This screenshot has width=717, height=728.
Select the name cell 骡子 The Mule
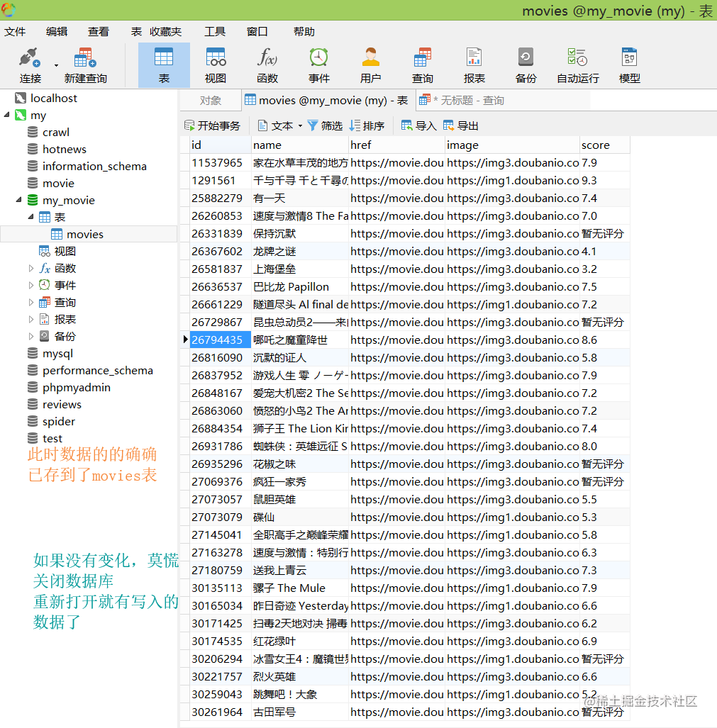[x=300, y=588]
